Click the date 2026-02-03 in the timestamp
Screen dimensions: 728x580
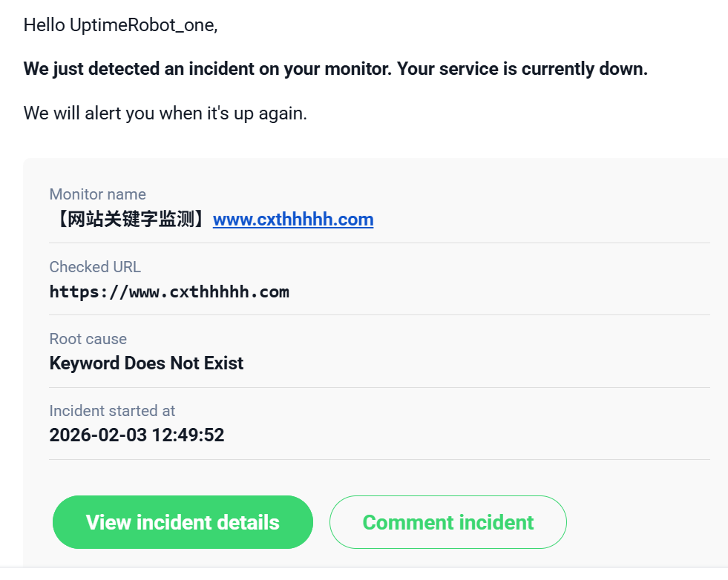click(x=97, y=435)
